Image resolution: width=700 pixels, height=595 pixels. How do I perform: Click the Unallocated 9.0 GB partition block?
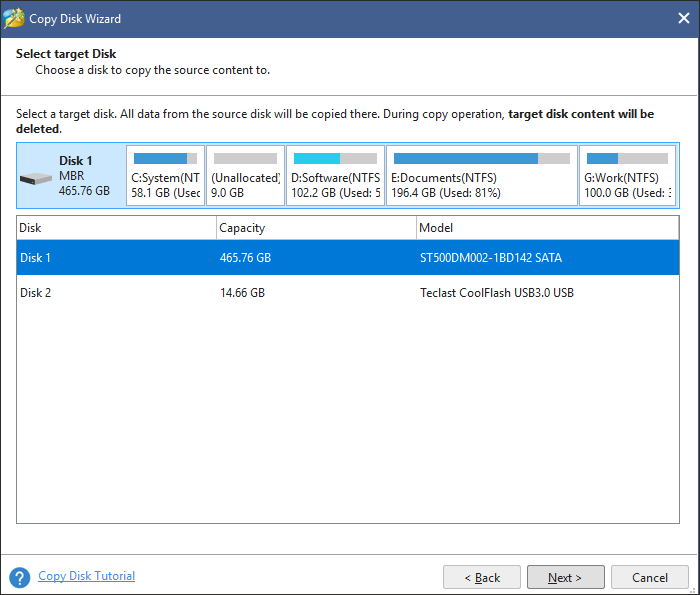click(246, 175)
